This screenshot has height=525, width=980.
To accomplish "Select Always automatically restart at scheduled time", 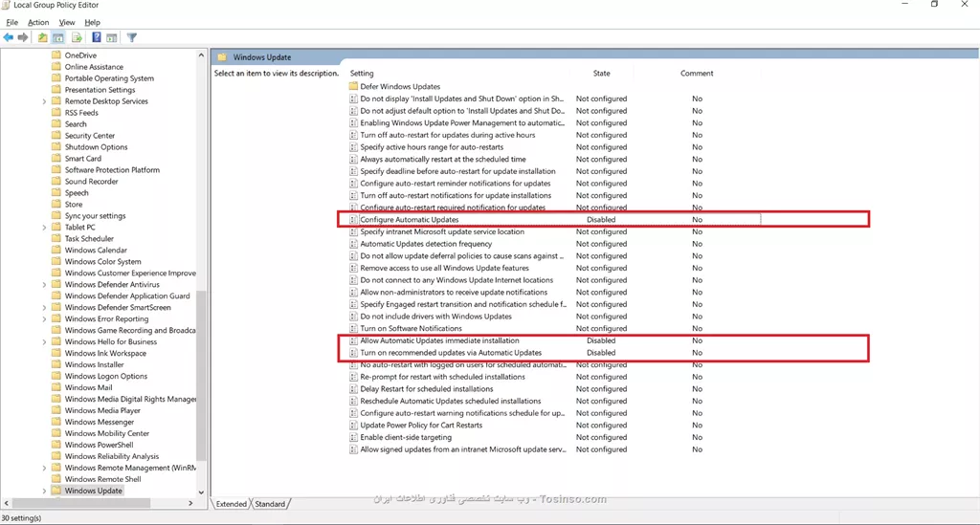I will 443,159.
